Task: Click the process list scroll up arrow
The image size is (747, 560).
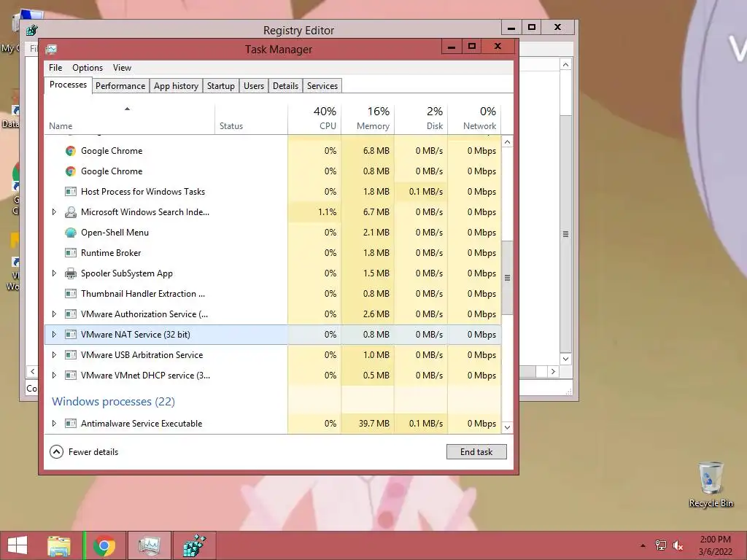Action: point(508,142)
